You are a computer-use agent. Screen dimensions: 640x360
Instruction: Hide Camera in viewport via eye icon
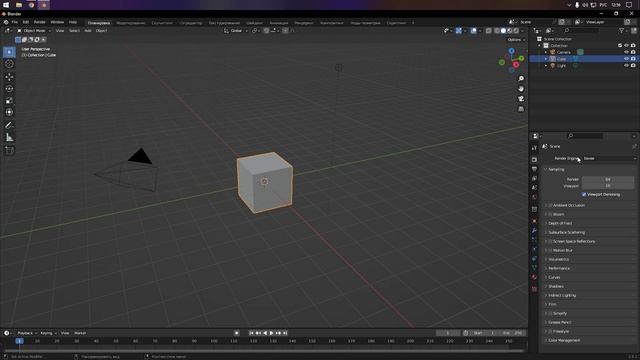626,52
